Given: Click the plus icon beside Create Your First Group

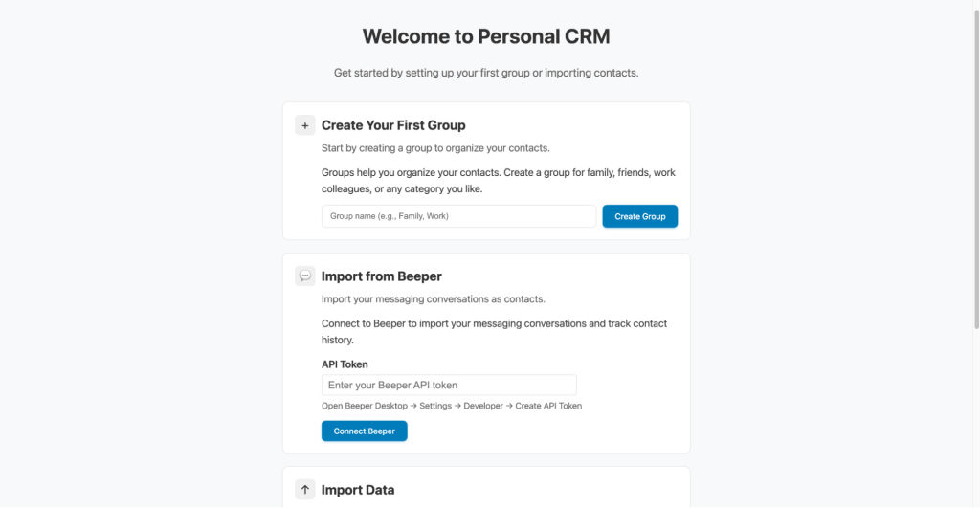Looking at the screenshot, I should tap(305, 125).
